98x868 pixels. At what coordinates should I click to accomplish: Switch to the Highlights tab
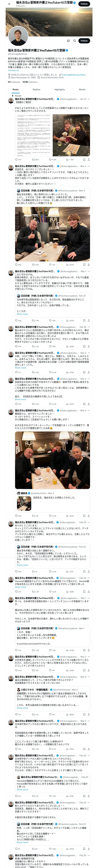point(60,90)
